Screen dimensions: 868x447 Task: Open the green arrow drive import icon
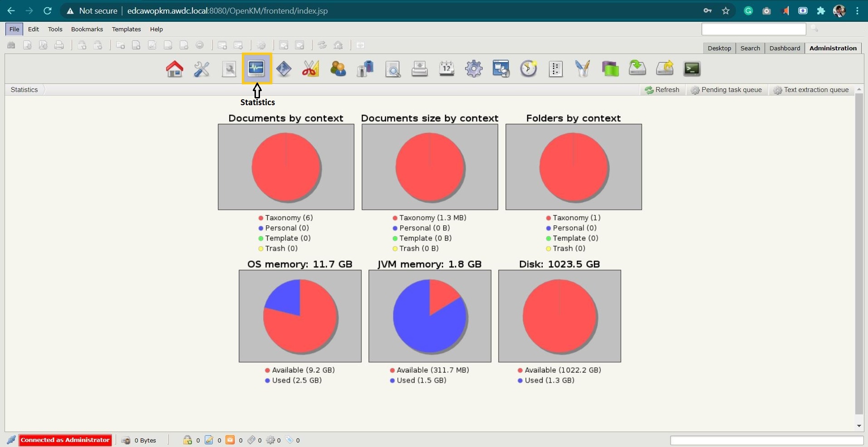[638, 68]
